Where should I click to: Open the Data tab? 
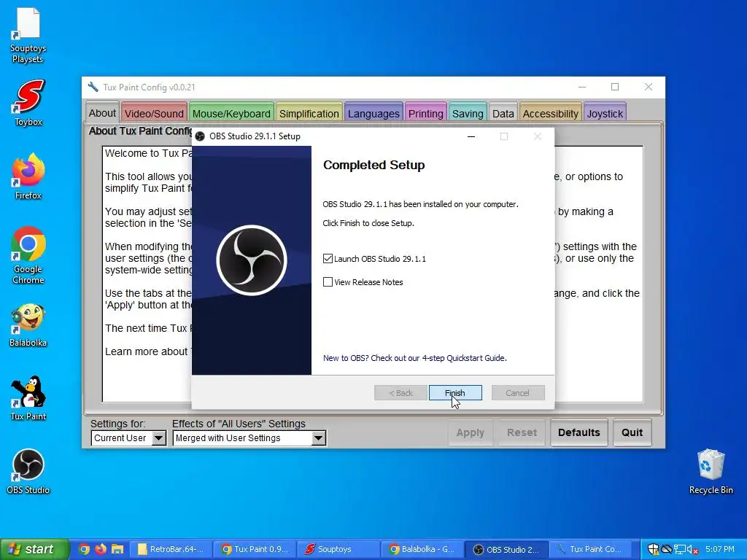pyautogui.click(x=503, y=113)
